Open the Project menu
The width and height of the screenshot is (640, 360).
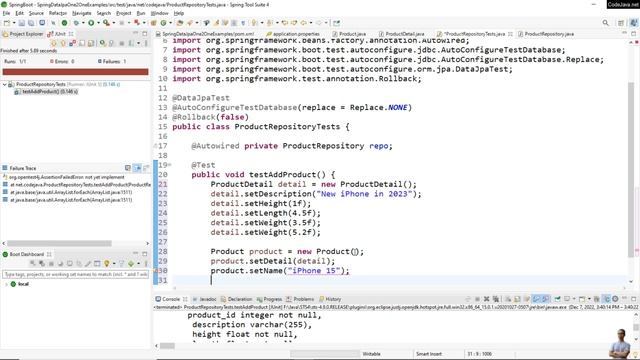(124, 13)
